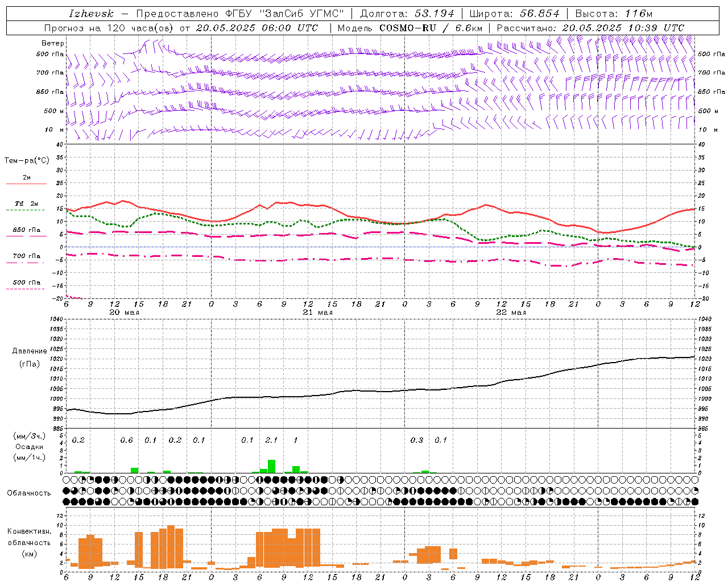Select the forecast start "20.05.2025 06:00 UTC"

click(x=257, y=28)
